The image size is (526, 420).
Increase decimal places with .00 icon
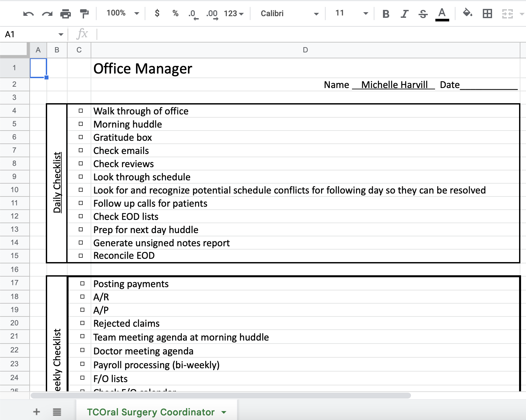click(x=212, y=14)
